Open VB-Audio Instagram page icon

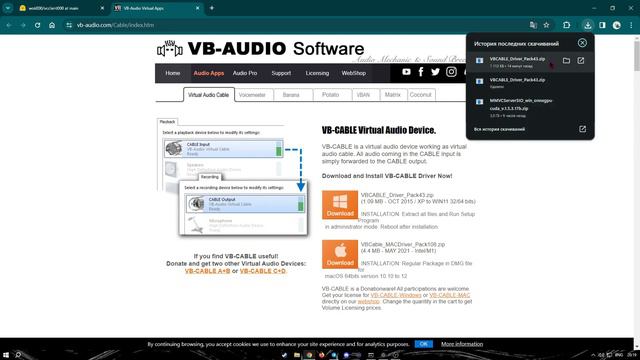pos(451,72)
